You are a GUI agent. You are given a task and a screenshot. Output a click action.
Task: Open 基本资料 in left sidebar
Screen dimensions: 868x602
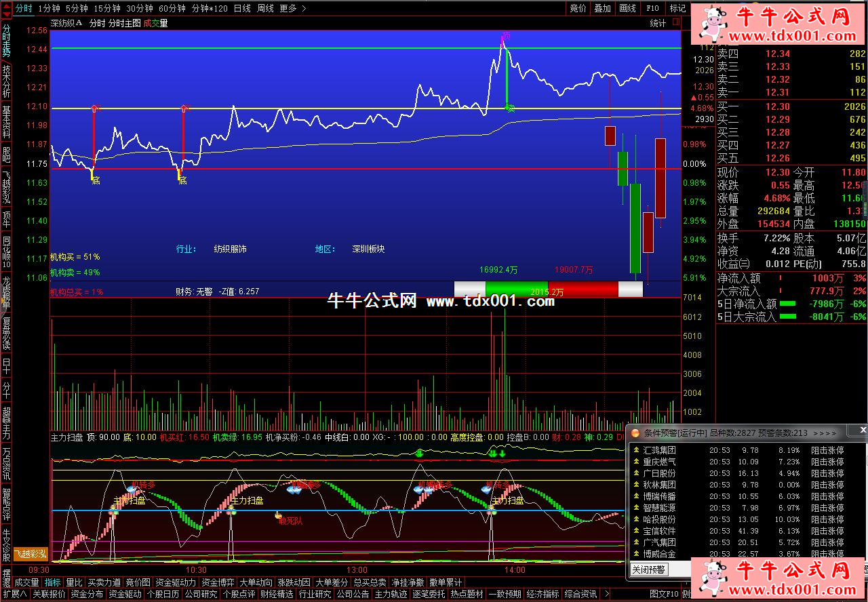pyautogui.click(x=6, y=122)
